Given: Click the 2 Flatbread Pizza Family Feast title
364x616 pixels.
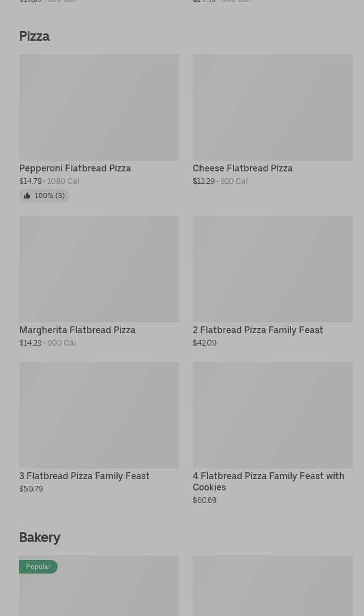Looking at the screenshot, I should tap(258, 330).
